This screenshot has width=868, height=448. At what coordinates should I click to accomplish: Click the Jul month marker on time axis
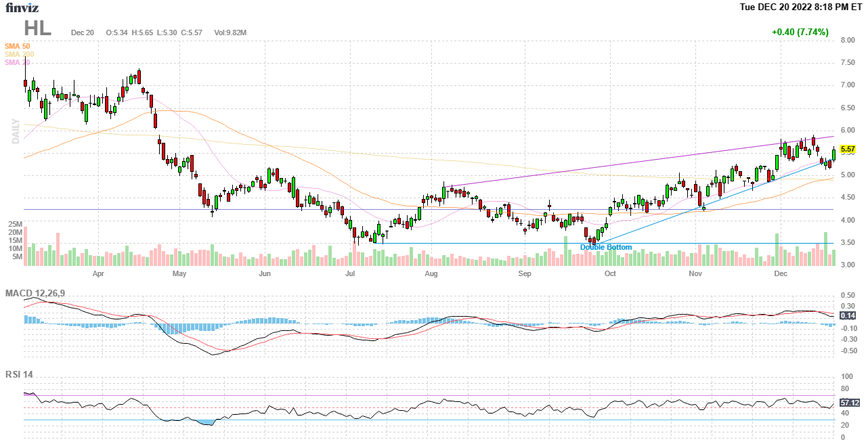pyautogui.click(x=350, y=274)
